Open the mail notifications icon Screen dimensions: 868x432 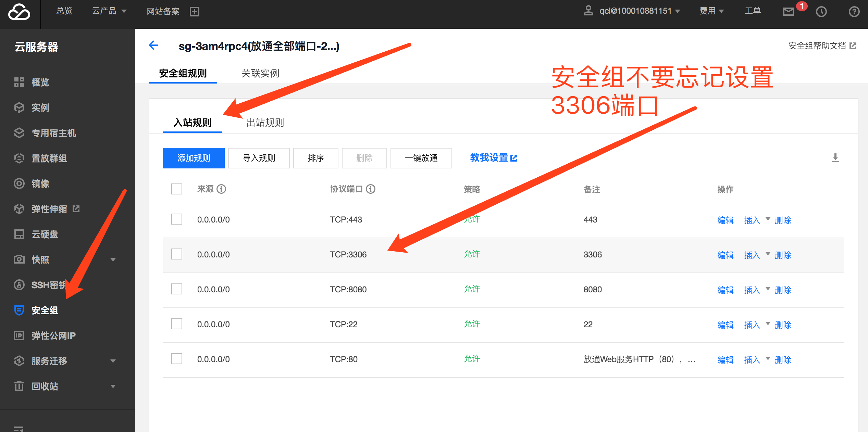click(788, 12)
